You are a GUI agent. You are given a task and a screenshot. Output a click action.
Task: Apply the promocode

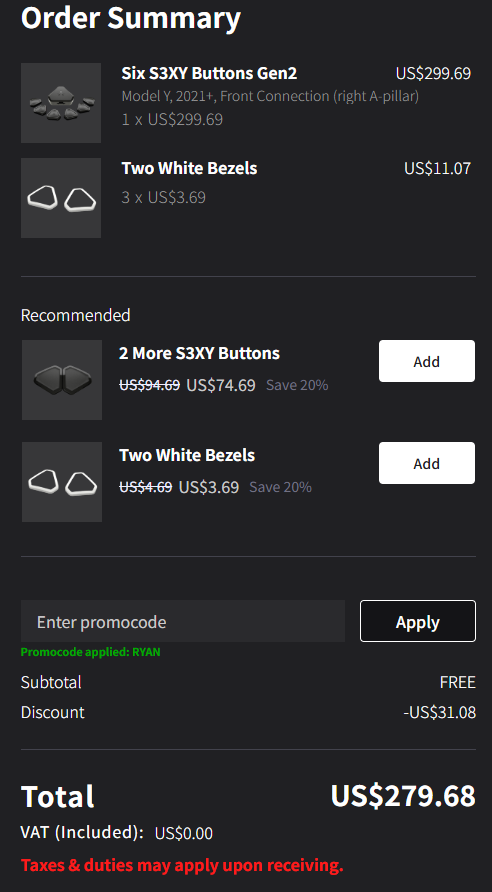417,621
